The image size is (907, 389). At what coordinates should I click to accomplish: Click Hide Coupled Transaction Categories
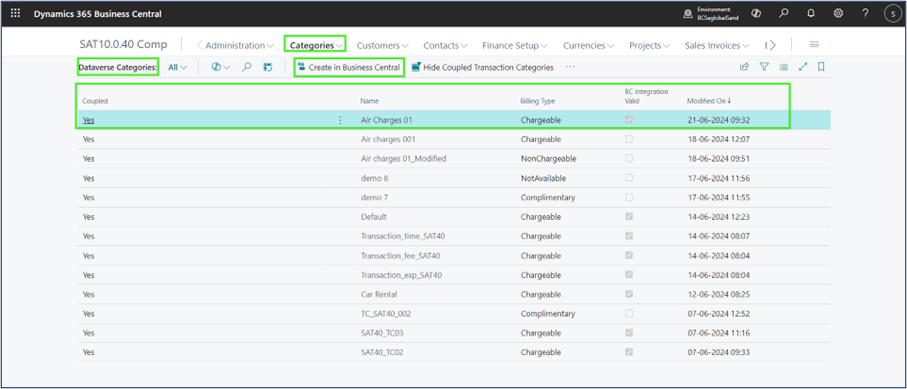point(482,67)
